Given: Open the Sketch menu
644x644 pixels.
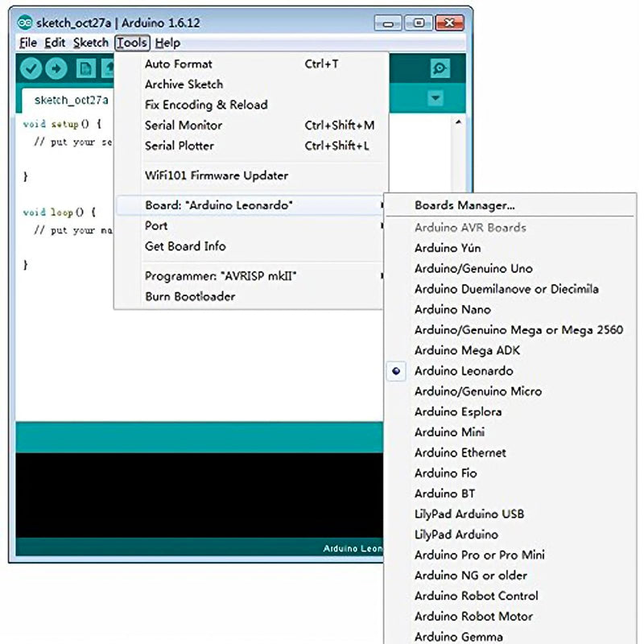Looking at the screenshot, I should point(90,43).
